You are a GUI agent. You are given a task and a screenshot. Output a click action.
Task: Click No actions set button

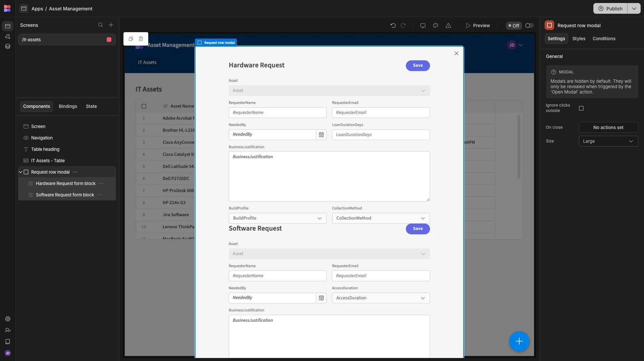[x=608, y=127]
